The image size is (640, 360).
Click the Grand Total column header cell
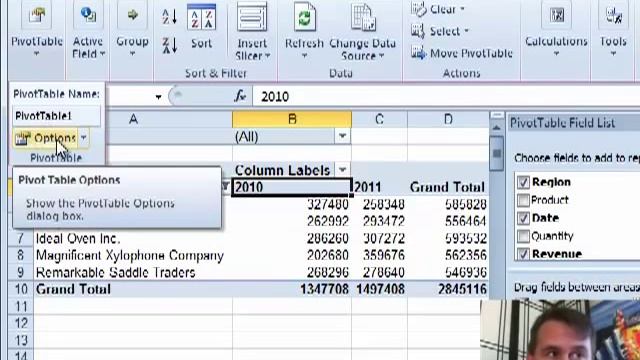pyautogui.click(x=447, y=187)
